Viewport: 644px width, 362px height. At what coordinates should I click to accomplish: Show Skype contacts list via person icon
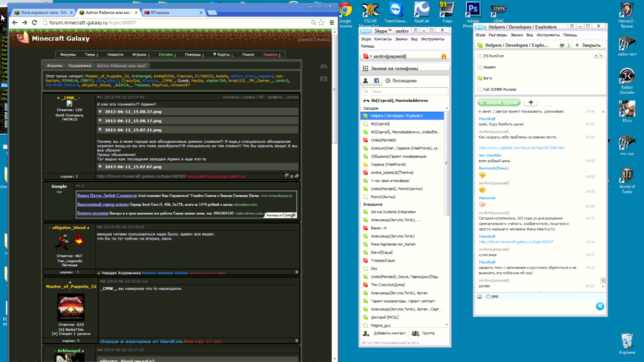(x=366, y=81)
